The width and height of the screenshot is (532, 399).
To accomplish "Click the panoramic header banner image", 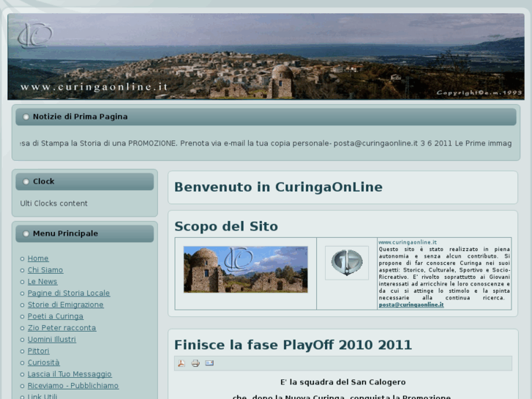I will (x=266, y=56).
